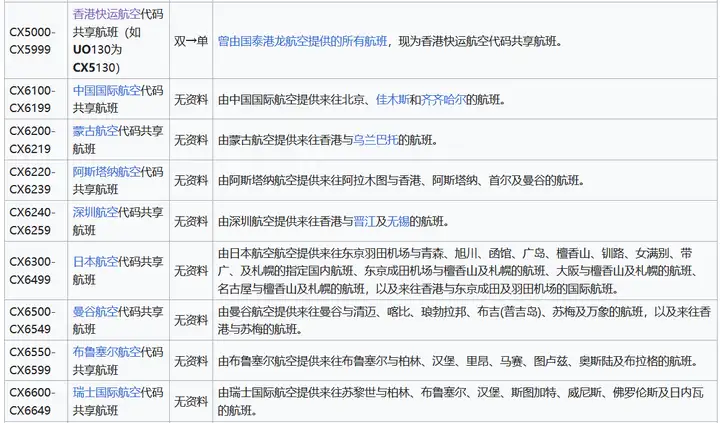720x423 pixels.
Task: Click the 布鲁塞尔航空 Berlin routes description
Action: coord(458,361)
